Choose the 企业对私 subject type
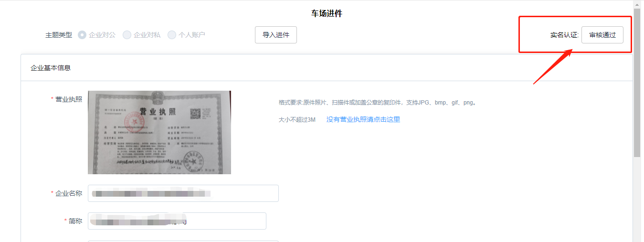This screenshot has width=644, height=242. pos(127,35)
